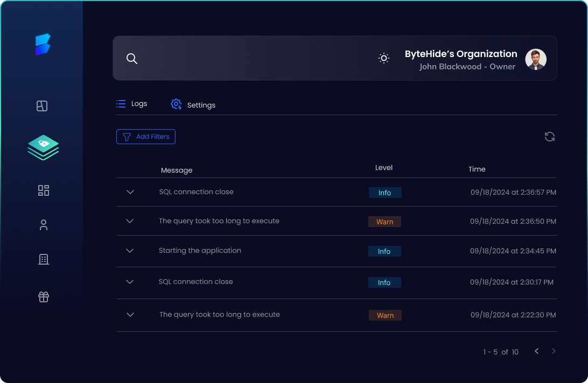Toggle light/dark theme sun icon
The width and height of the screenshot is (588, 383).
[383, 58]
